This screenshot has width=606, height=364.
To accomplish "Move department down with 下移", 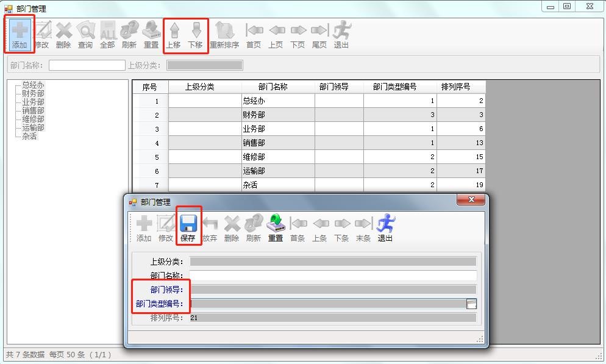I will point(196,35).
